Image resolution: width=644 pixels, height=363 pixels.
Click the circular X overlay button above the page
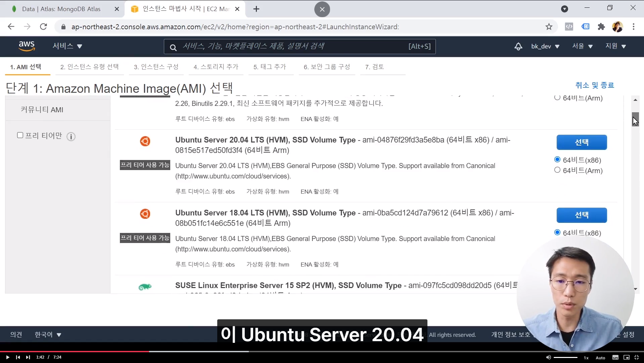click(322, 9)
